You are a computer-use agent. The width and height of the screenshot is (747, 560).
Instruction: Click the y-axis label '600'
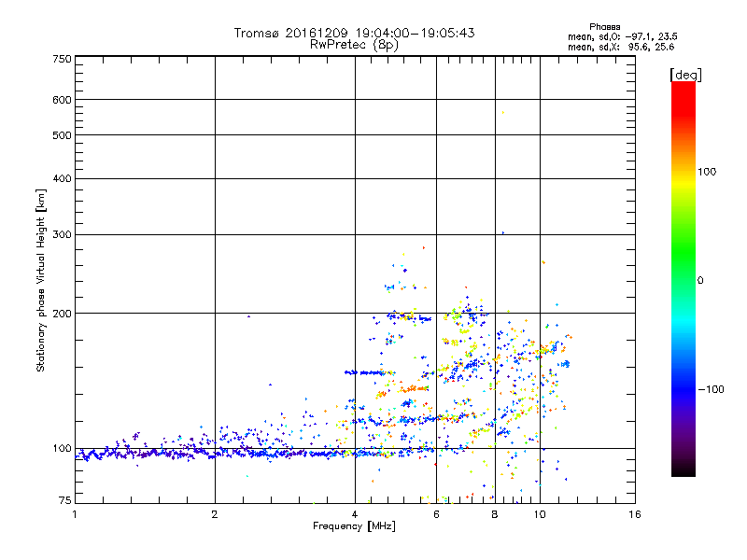[x=62, y=100]
